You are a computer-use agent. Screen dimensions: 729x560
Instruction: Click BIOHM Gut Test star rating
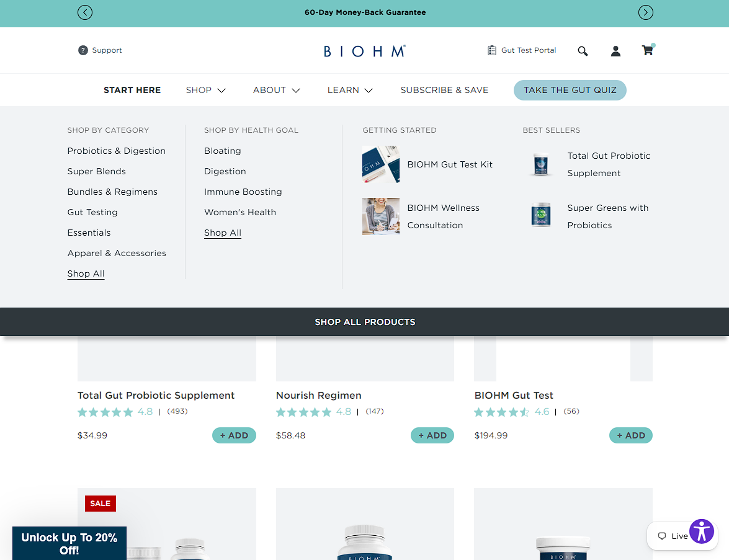(502, 412)
